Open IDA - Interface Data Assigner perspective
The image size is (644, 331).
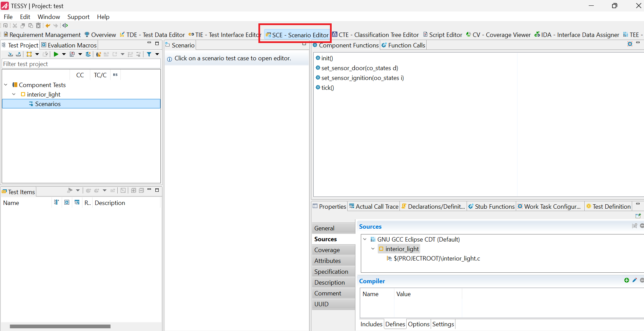point(577,35)
